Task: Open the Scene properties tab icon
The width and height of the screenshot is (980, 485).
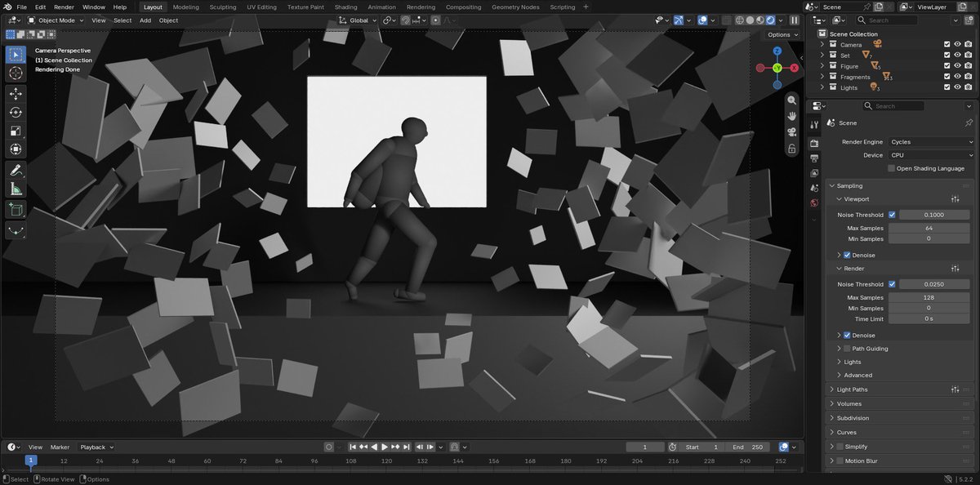Action: pos(814,189)
